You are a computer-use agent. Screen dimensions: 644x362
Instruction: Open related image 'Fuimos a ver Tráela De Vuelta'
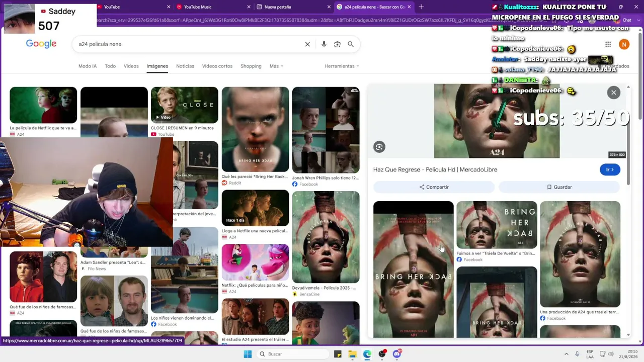click(x=497, y=225)
